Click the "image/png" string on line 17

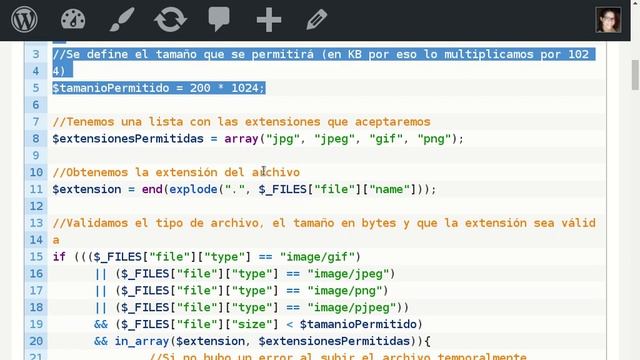click(x=344, y=291)
